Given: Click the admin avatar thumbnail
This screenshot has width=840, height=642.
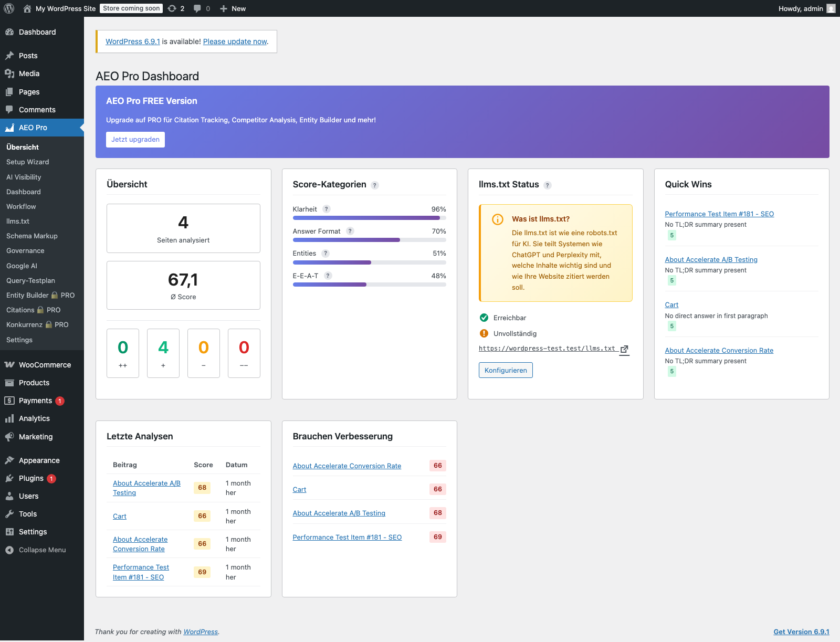Looking at the screenshot, I should 830,8.
